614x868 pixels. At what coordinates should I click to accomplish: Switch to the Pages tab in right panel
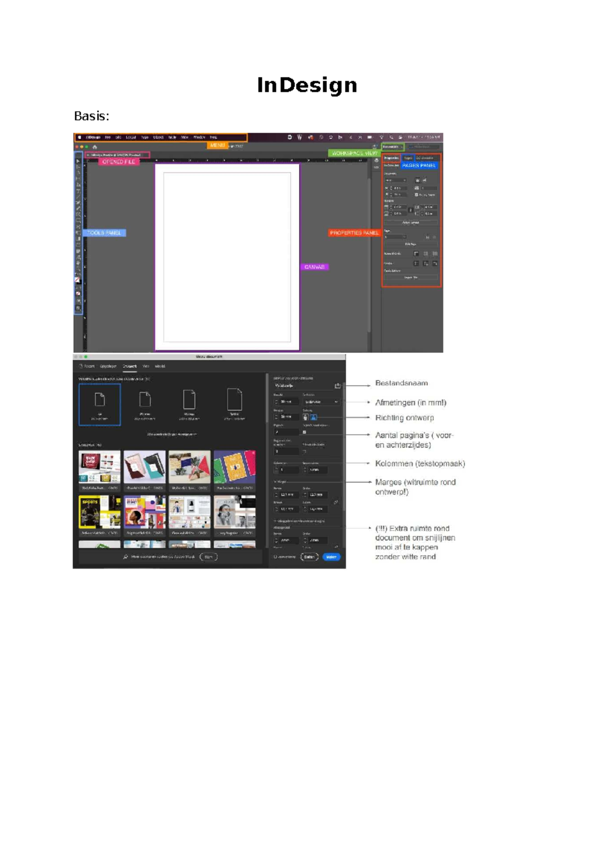click(x=408, y=158)
